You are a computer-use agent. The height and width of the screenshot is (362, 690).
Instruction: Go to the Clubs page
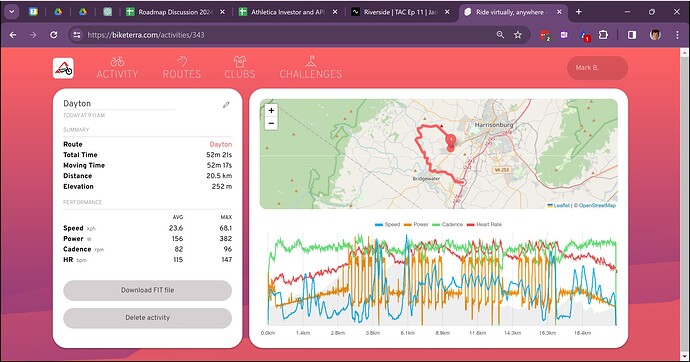(x=240, y=68)
